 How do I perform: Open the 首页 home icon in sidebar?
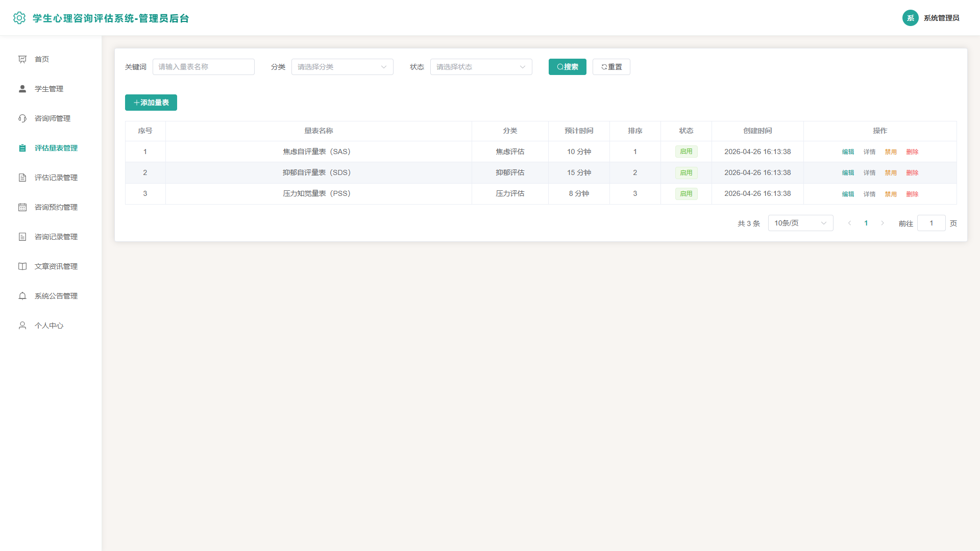tap(22, 59)
